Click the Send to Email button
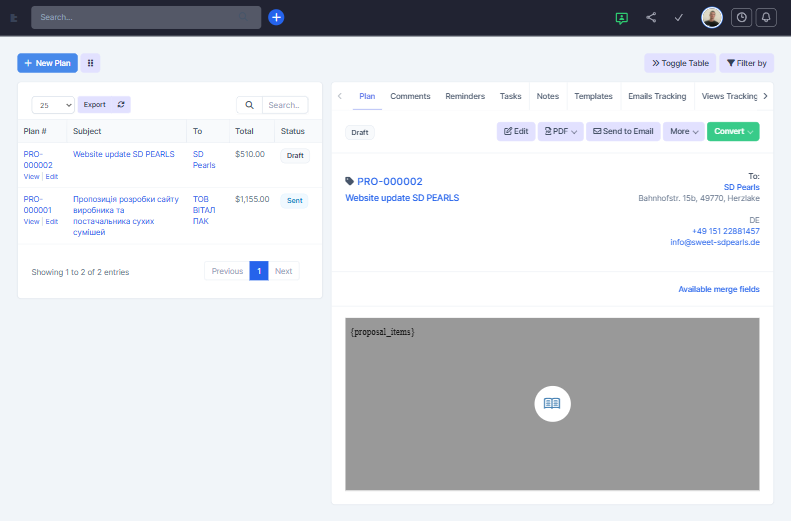 coord(622,131)
